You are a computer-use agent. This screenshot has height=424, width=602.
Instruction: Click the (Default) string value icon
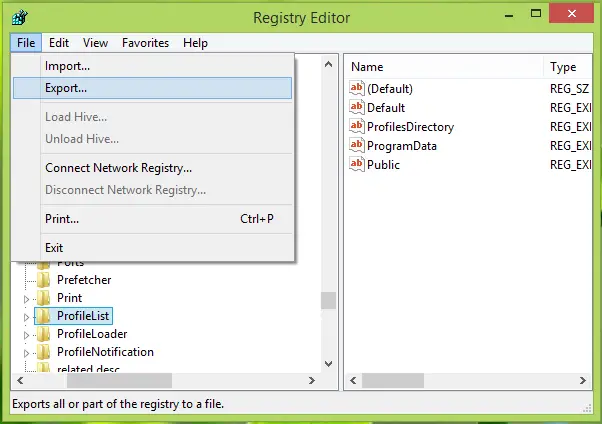357,88
